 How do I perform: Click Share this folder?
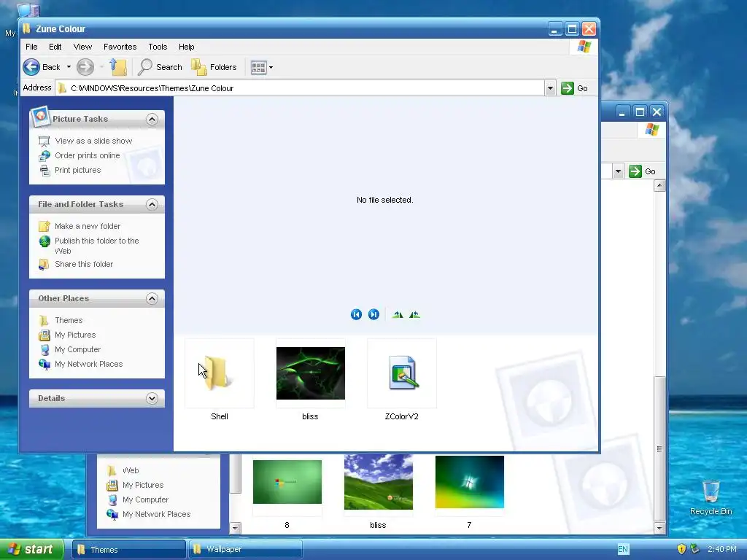pyautogui.click(x=84, y=264)
